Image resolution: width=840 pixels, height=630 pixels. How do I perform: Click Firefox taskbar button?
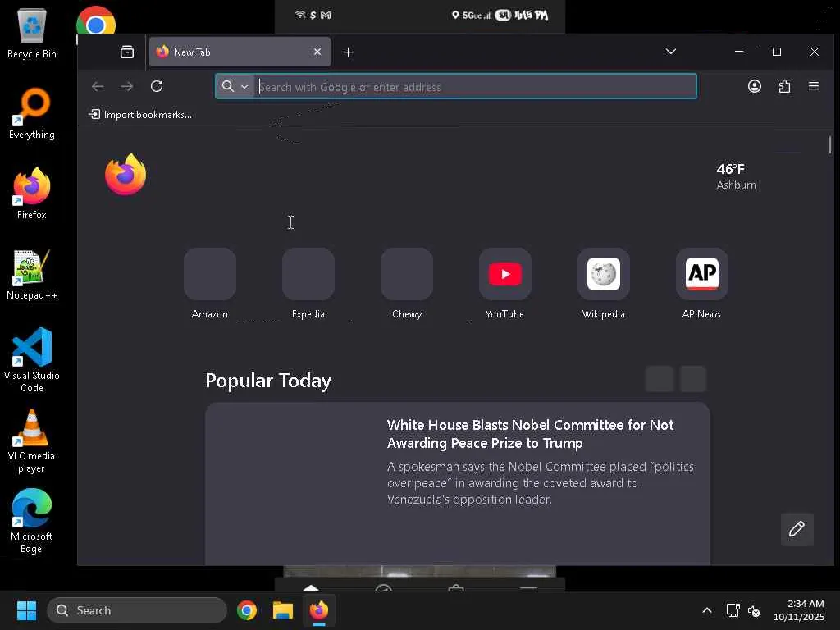pos(319,610)
